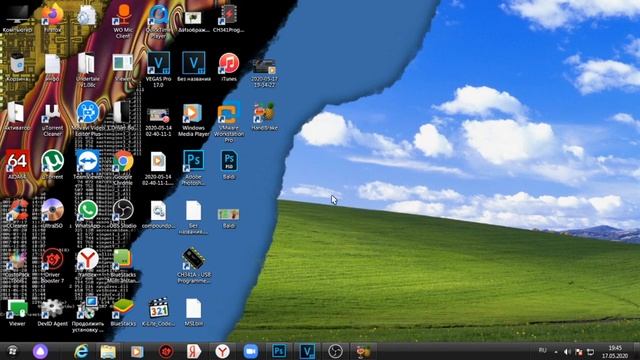Open the green uTorrent desktop shortcut
This screenshot has height=360, width=640.
click(x=52, y=165)
